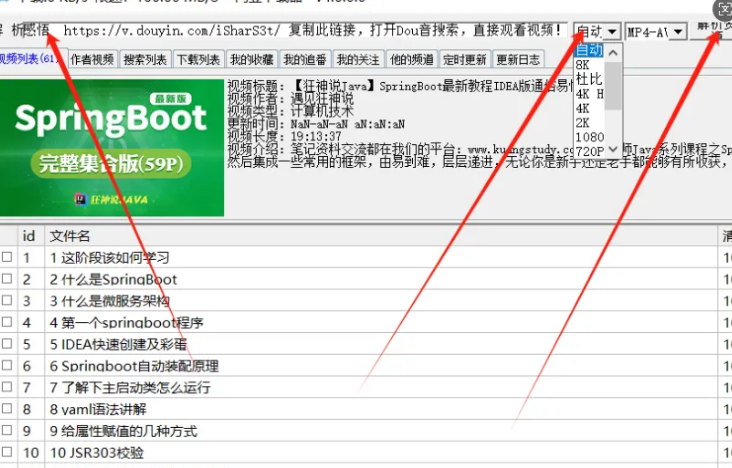Choose 1080 quality option
This screenshot has width=732, height=468.
pos(589,136)
